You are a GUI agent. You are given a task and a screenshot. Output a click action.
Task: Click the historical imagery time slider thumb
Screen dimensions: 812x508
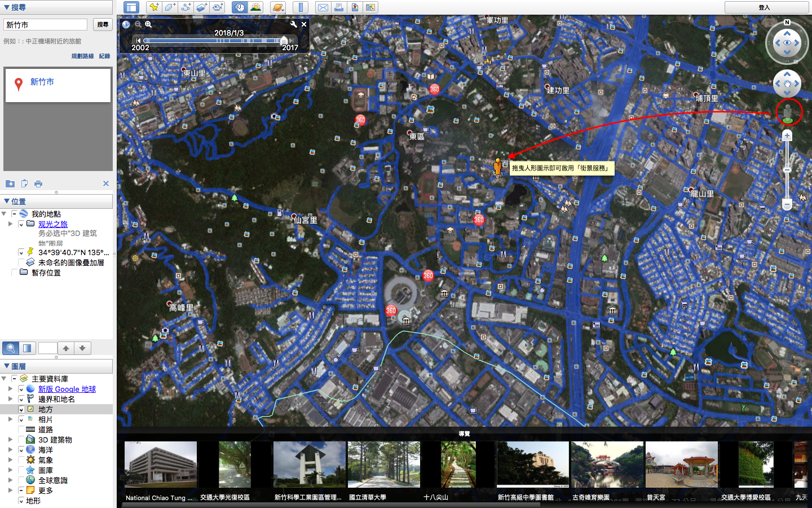click(284, 41)
